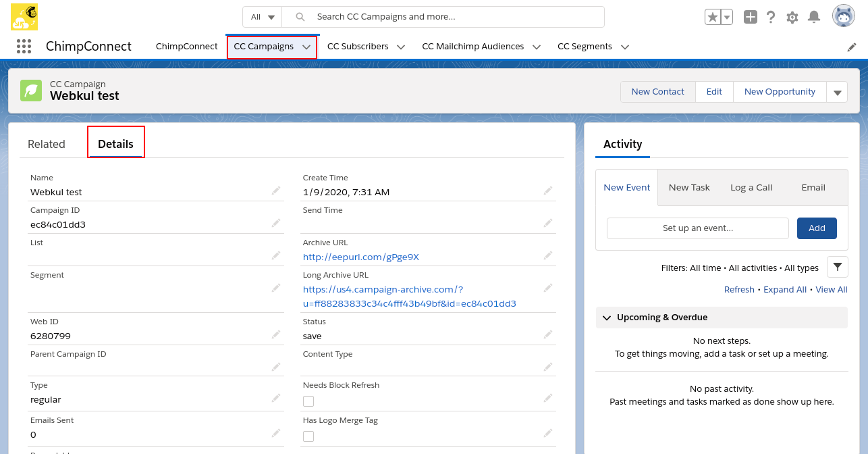The height and width of the screenshot is (454, 868).
Task: Collapse the Upcoming & Overdue section
Action: tap(607, 318)
